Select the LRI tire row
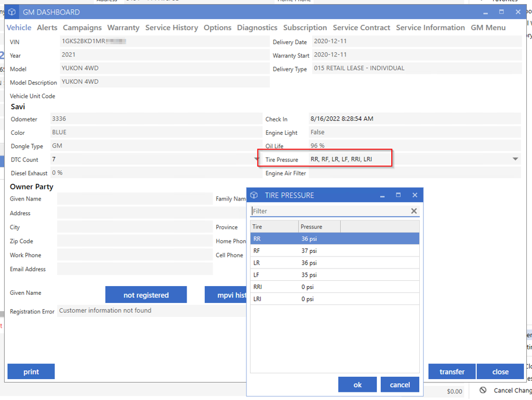532x400 pixels. coord(335,299)
